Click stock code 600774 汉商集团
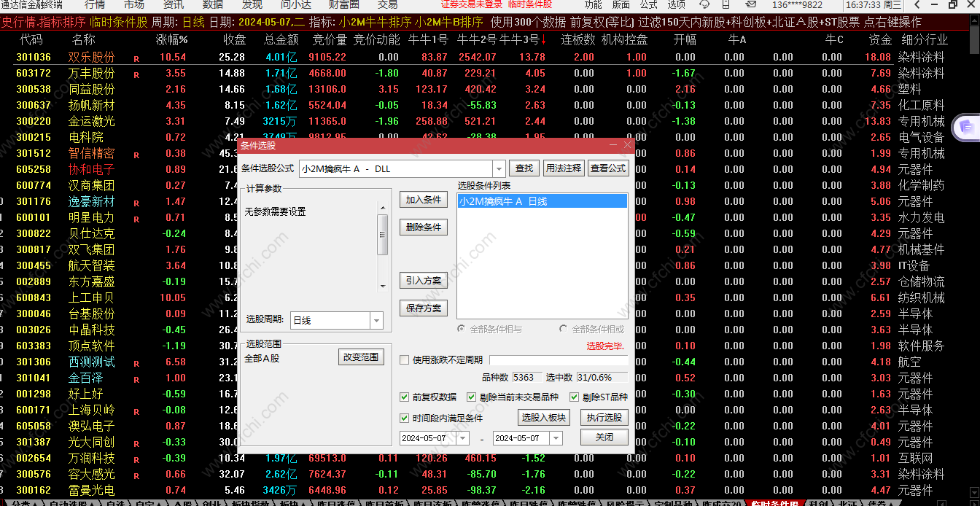Screen dimensions: 980x506 34,185
